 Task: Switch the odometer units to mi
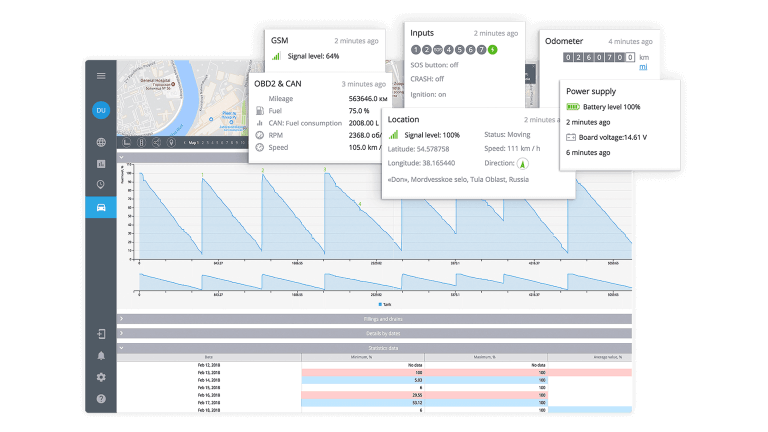click(x=643, y=67)
